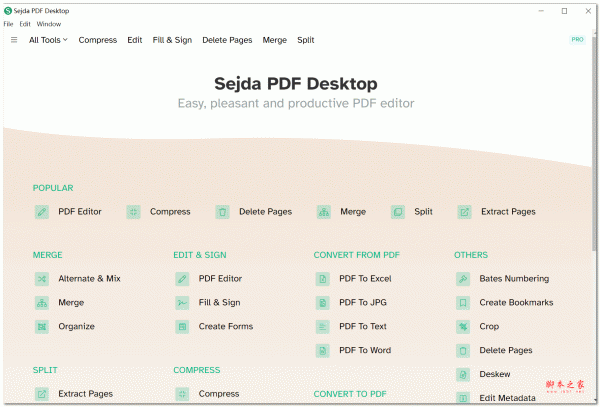Image resolution: width=600 pixels, height=407 pixels.
Task: Select Merge in the top toolbar
Action: click(x=274, y=40)
